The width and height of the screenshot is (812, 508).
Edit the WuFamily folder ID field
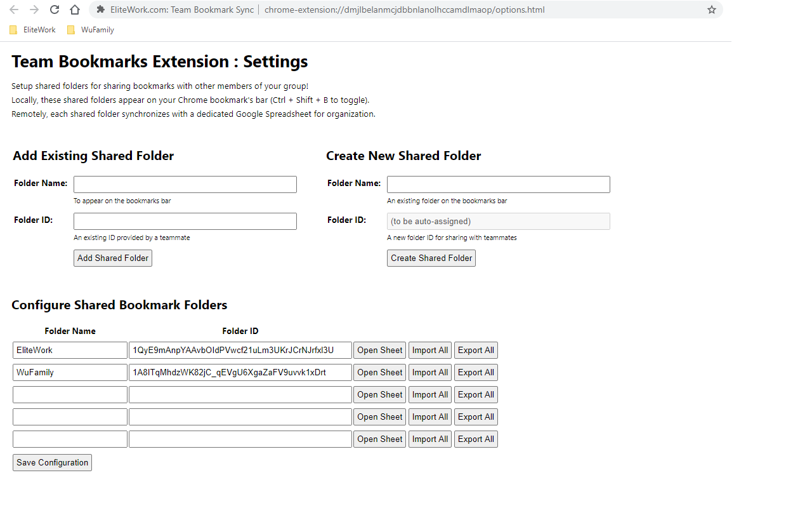[240, 372]
